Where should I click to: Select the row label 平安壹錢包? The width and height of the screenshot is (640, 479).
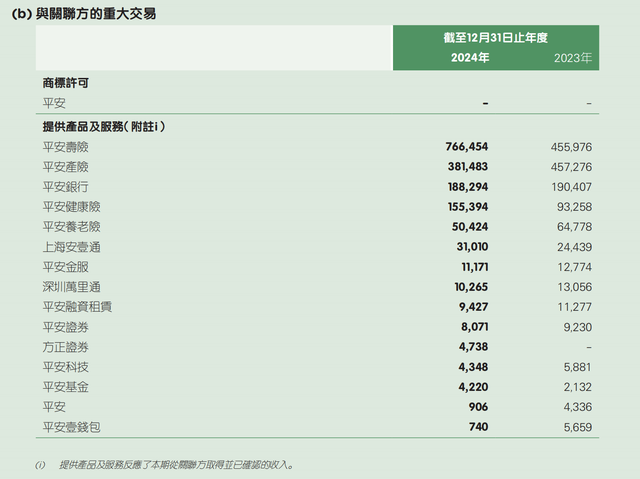coord(71,427)
